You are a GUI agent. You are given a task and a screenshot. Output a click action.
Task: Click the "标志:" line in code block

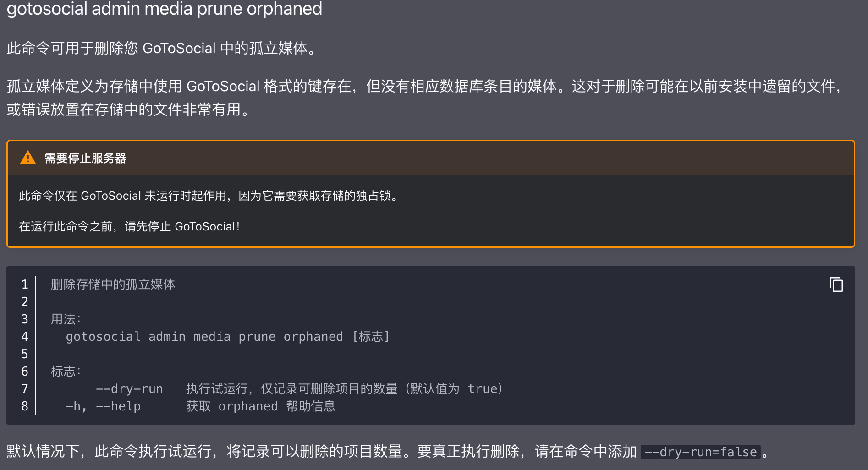66,372
